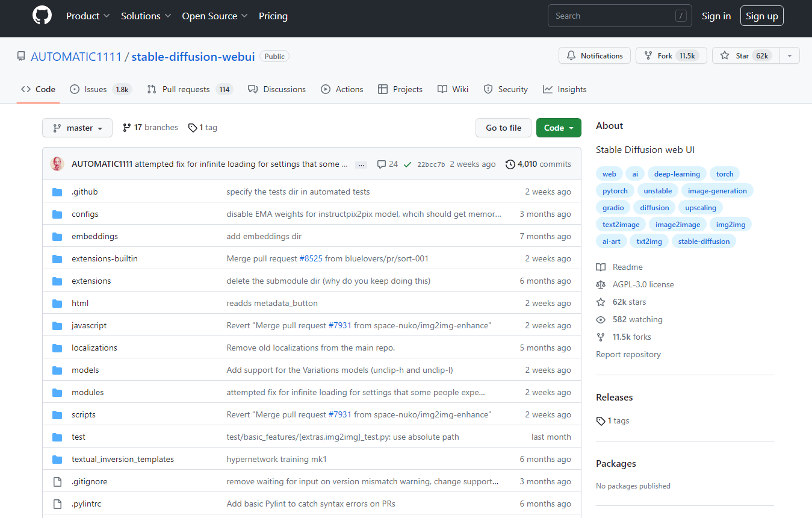Click the file icon beside .pylintrc

pyautogui.click(x=57, y=504)
